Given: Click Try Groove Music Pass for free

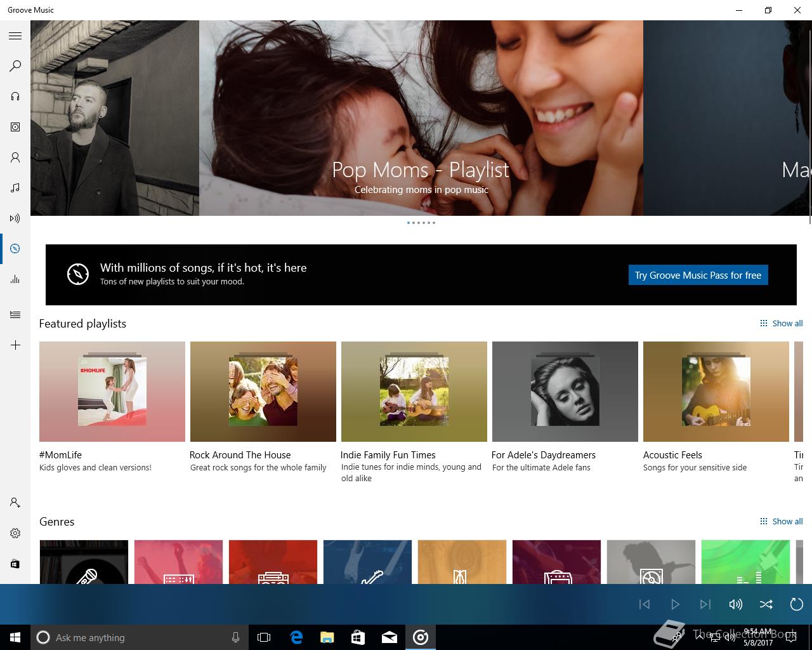Looking at the screenshot, I should point(698,275).
